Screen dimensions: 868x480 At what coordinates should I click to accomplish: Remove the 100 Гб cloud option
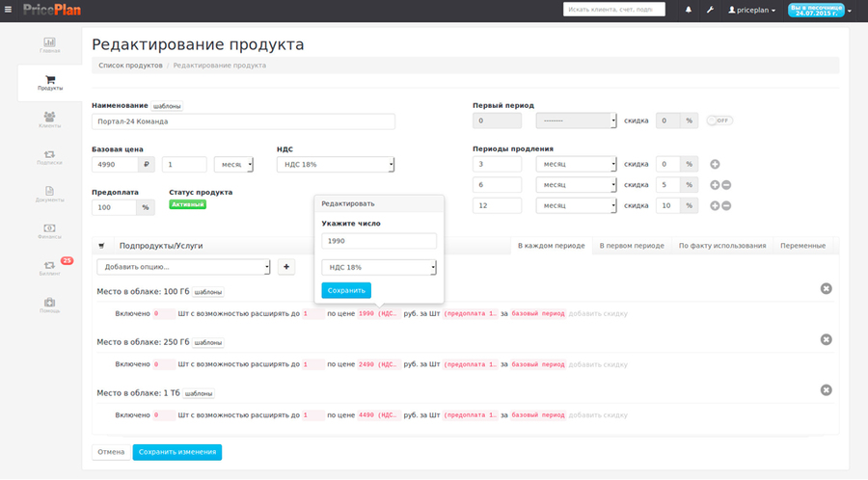826,288
